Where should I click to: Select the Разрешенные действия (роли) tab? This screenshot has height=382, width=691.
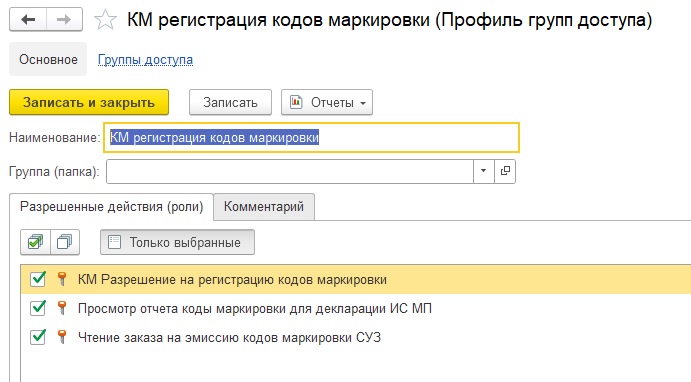pos(111,206)
